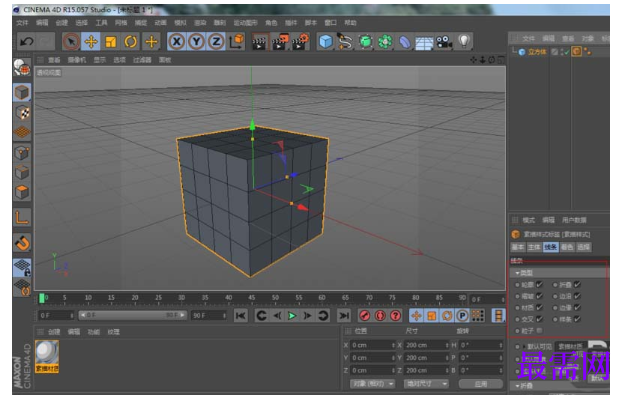
Task: Add a camera object
Action: coord(444,42)
